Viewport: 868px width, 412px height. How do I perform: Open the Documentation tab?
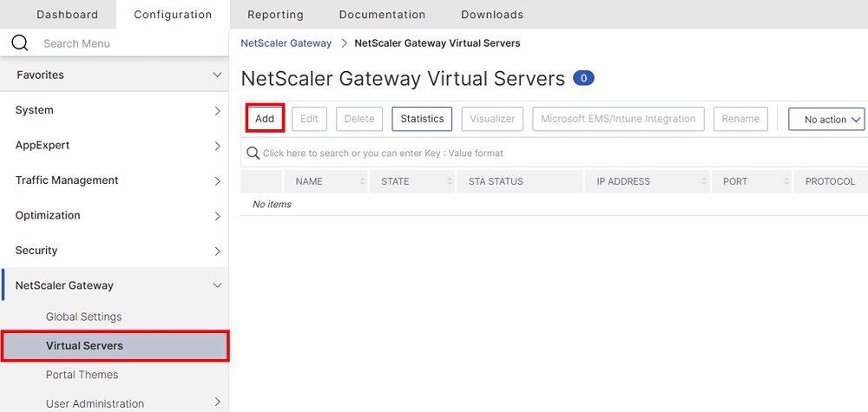[x=382, y=15]
